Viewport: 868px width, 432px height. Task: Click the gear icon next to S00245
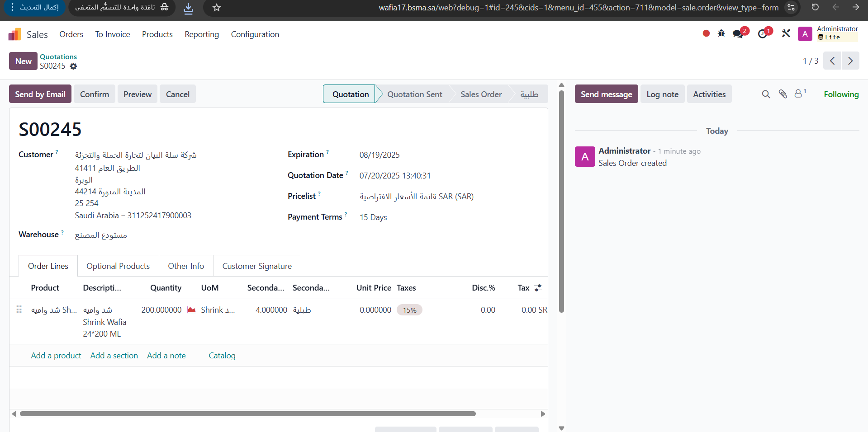pos(73,66)
